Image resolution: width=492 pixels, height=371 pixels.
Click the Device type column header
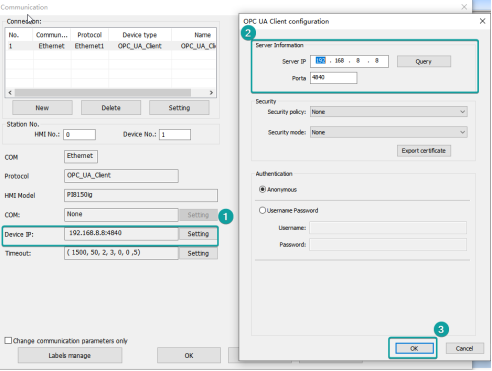(x=140, y=35)
